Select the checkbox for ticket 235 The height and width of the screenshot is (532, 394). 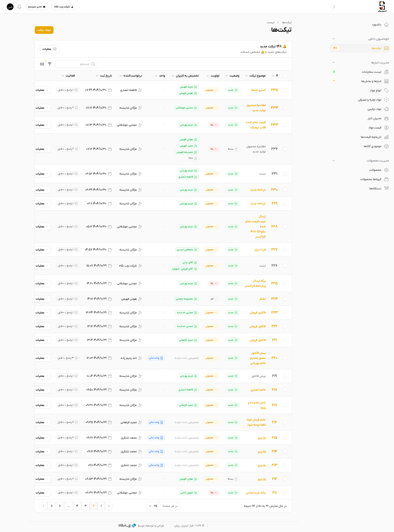click(285, 90)
